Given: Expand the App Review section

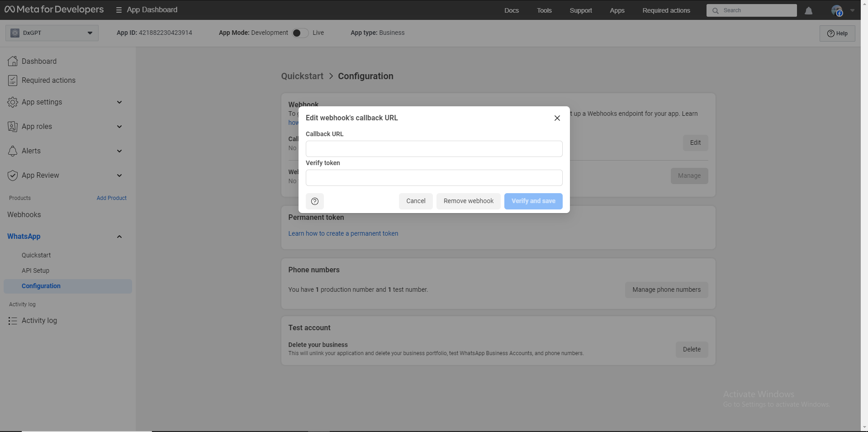Looking at the screenshot, I should coord(119,176).
